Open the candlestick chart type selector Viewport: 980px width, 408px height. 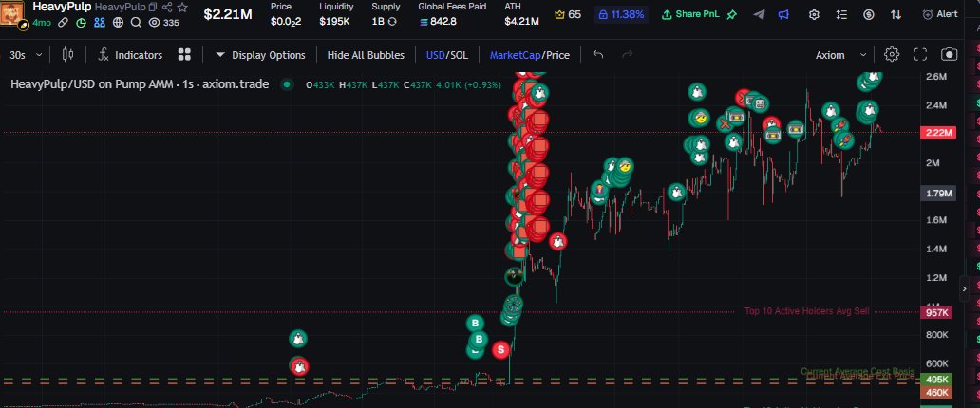tap(67, 55)
